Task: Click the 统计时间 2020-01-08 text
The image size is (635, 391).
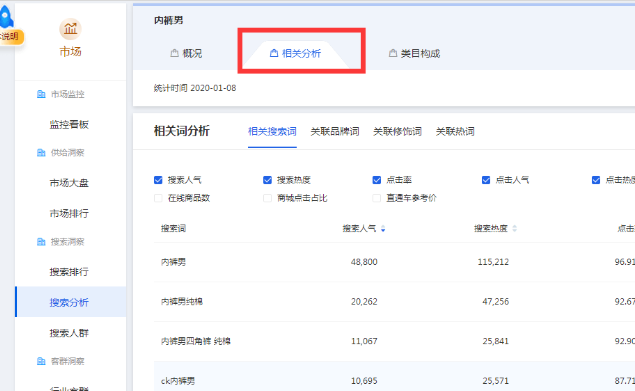Action: [x=195, y=88]
